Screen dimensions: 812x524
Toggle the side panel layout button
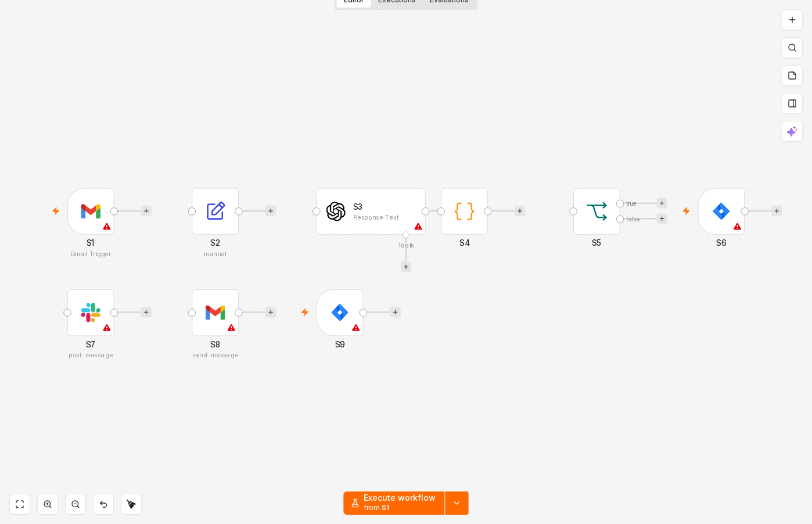(x=792, y=103)
